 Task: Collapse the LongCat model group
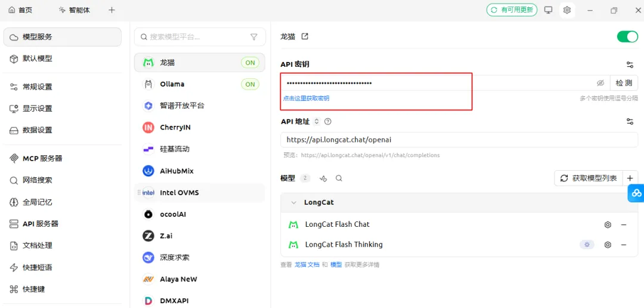click(x=293, y=203)
